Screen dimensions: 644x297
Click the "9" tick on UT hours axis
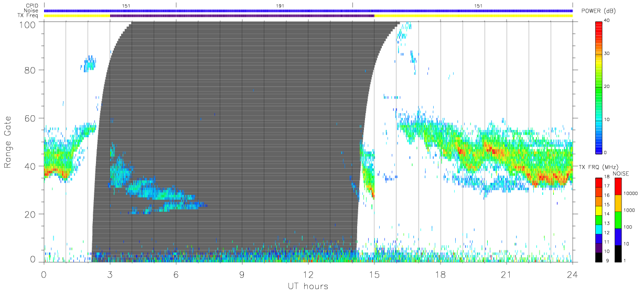pos(242,274)
